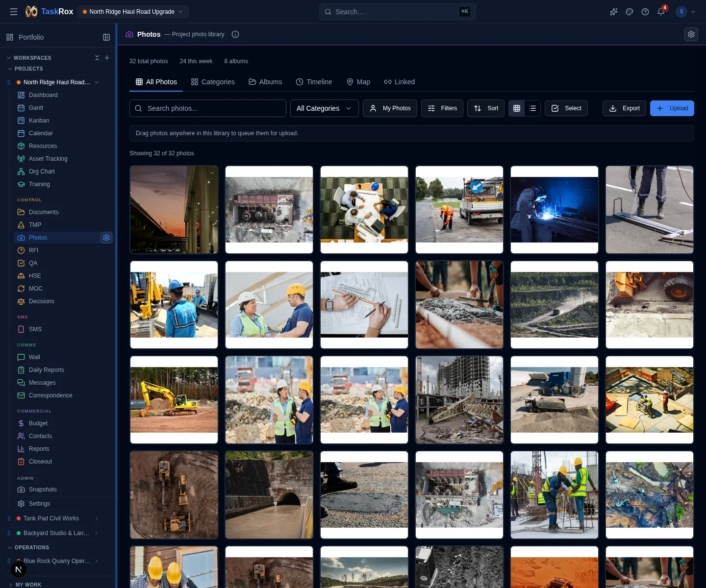Collapse all workspaces icon
Image resolution: width=706 pixels, height=588 pixels.
[x=97, y=58]
